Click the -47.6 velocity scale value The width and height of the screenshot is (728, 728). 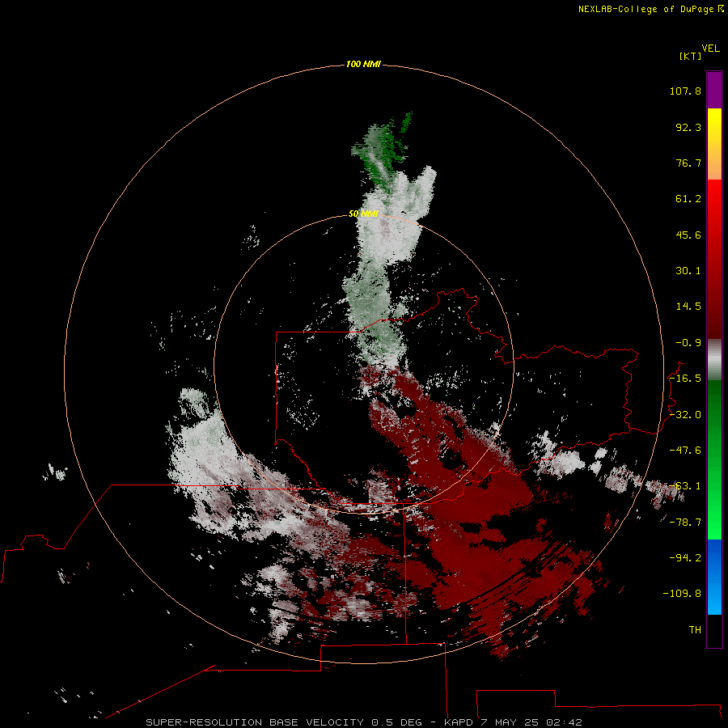pyautogui.click(x=685, y=451)
